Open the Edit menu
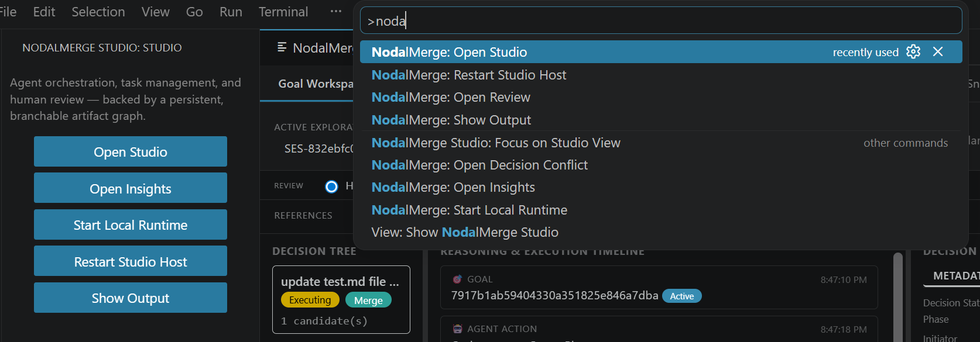This screenshot has height=342, width=980. (44, 12)
